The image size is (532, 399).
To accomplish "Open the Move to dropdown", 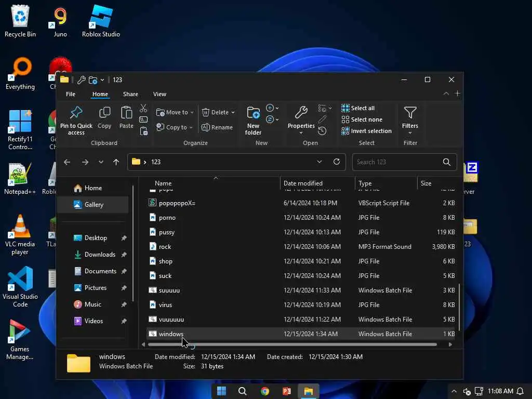I will [x=175, y=112].
